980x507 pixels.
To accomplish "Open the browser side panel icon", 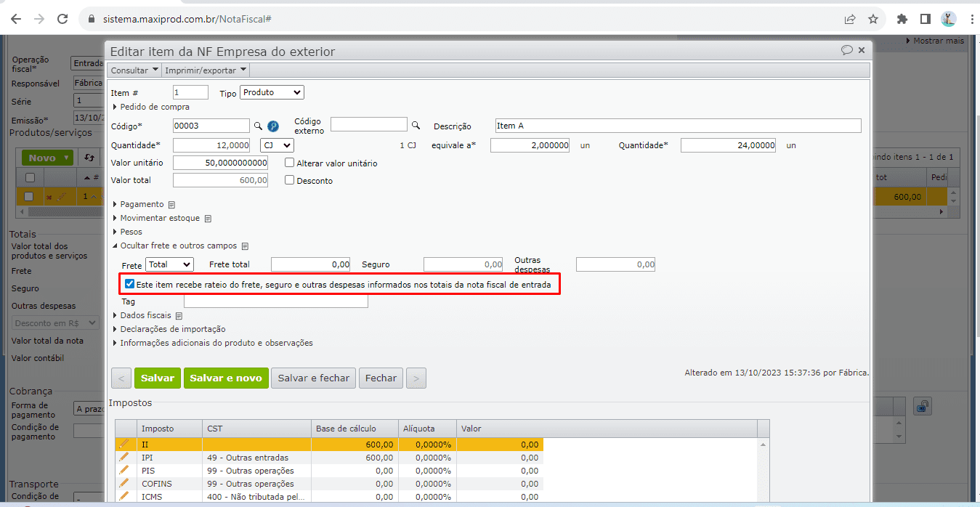I will pos(925,19).
